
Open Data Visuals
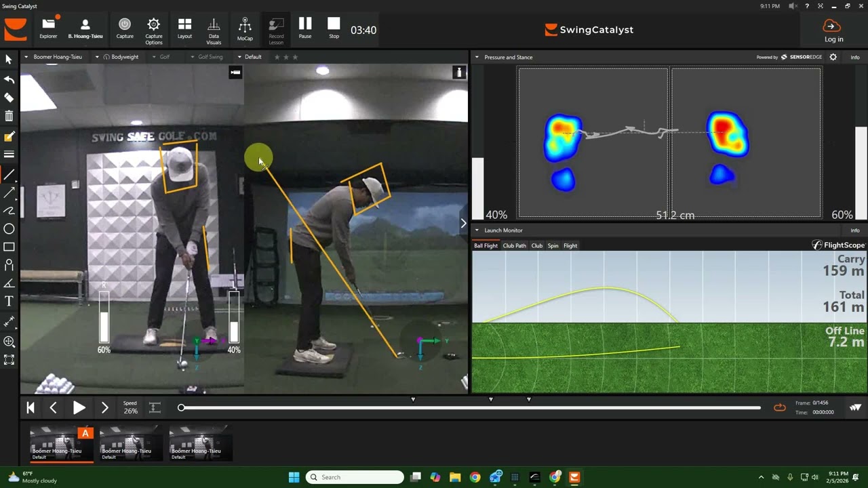214,31
